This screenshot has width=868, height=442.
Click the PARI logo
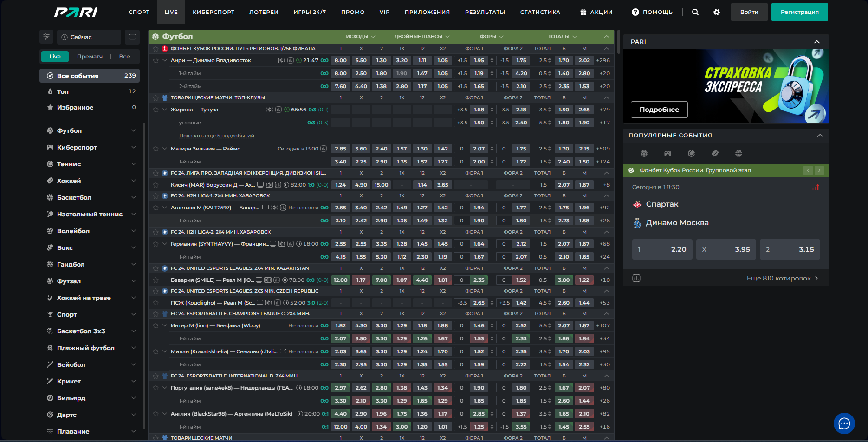pos(76,12)
